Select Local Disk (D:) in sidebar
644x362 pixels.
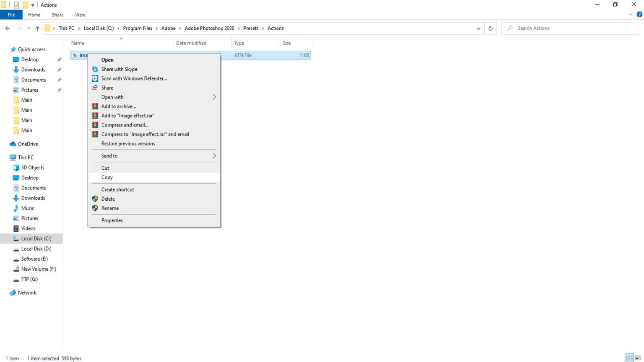pos(36,248)
